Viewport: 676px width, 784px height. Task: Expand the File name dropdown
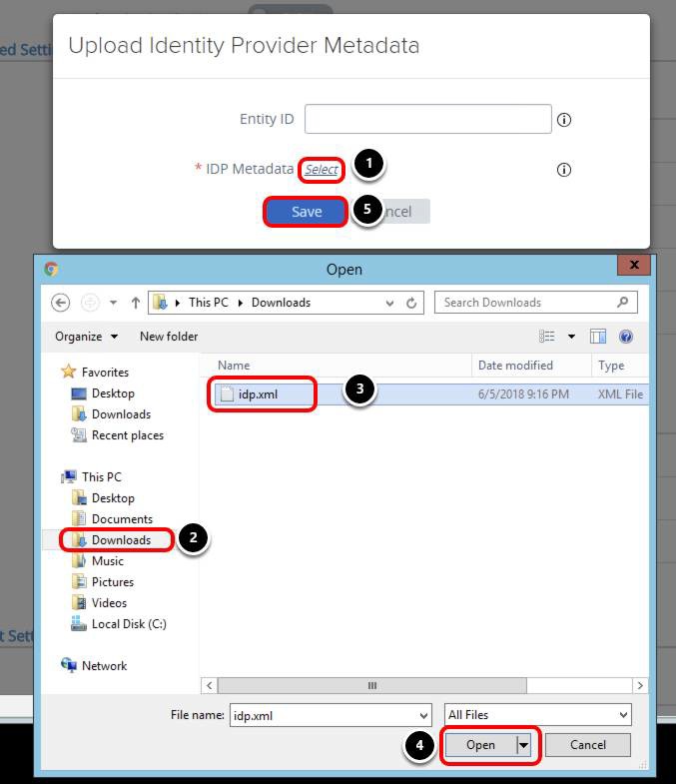423,715
